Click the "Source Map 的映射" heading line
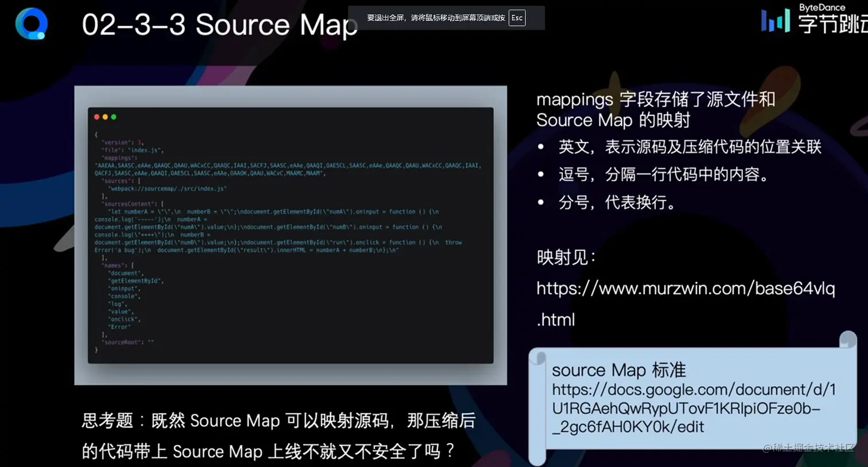868x467 pixels. (x=613, y=120)
